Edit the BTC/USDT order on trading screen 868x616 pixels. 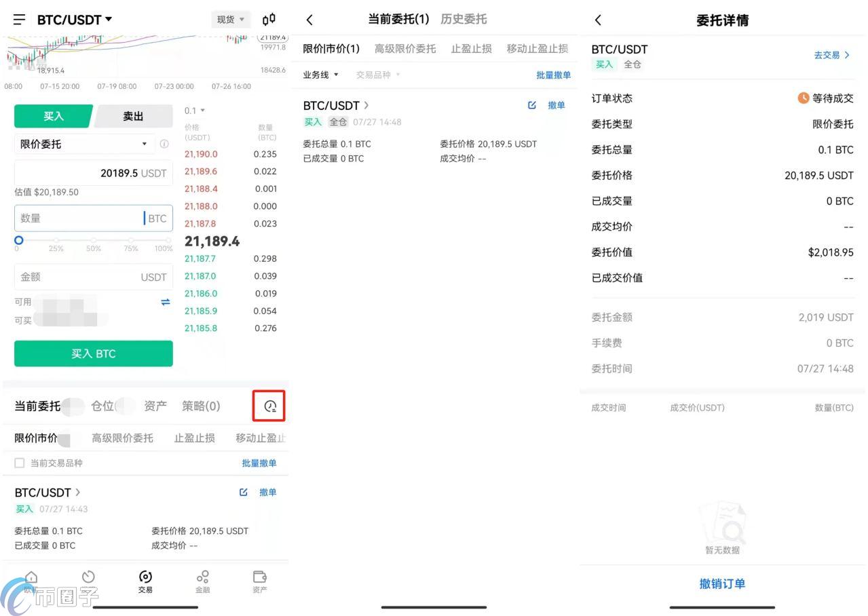[244, 492]
